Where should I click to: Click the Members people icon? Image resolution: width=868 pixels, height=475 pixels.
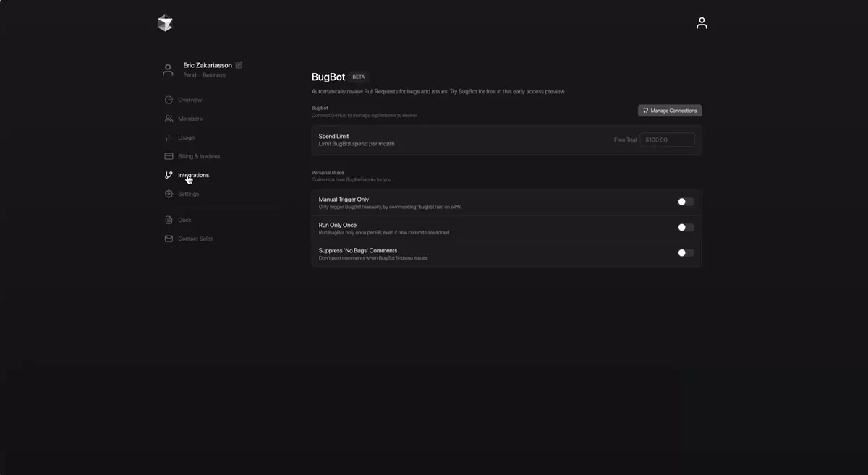click(x=169, y=119)
